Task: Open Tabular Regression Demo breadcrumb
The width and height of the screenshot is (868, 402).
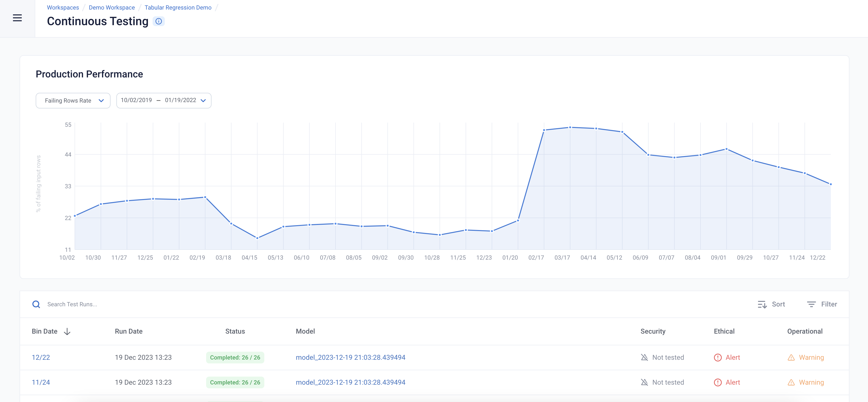Action: [178, 7]
